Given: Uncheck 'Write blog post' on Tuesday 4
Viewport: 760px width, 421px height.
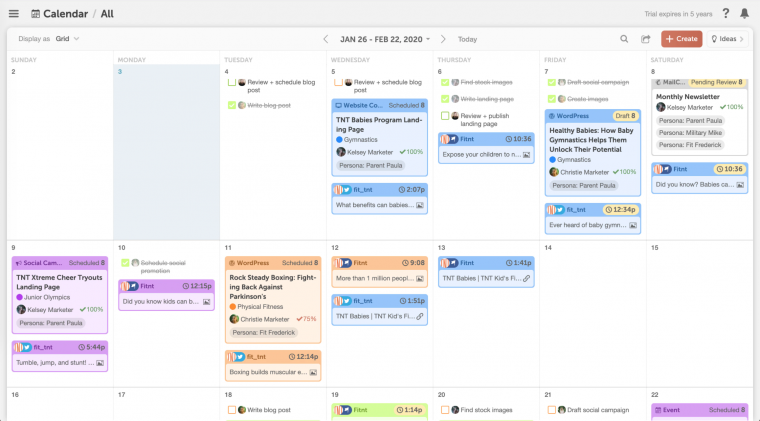Looking at the screenshot, I should (x=232, y=105).
